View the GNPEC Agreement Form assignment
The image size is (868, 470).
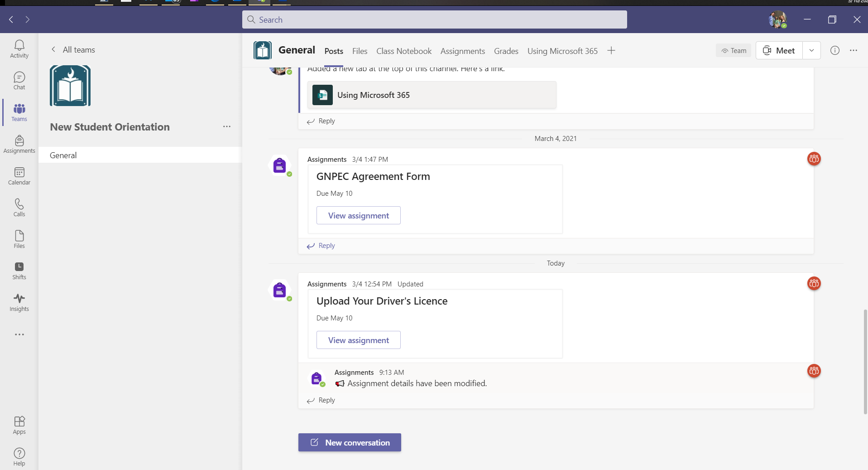coord(358,215)
